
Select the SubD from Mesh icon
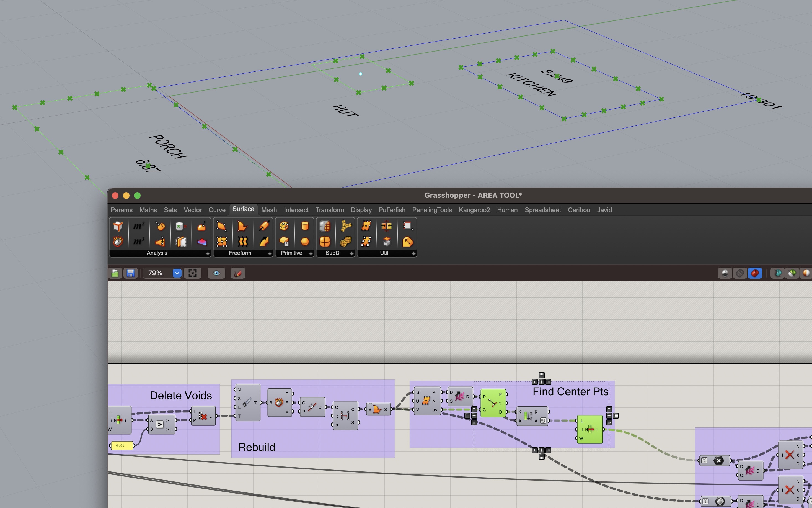pyautogui.click(x=325, y=226)
